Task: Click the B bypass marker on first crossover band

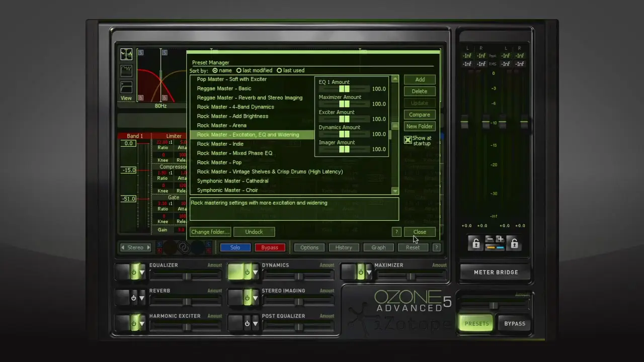Action: pos(141,98)
